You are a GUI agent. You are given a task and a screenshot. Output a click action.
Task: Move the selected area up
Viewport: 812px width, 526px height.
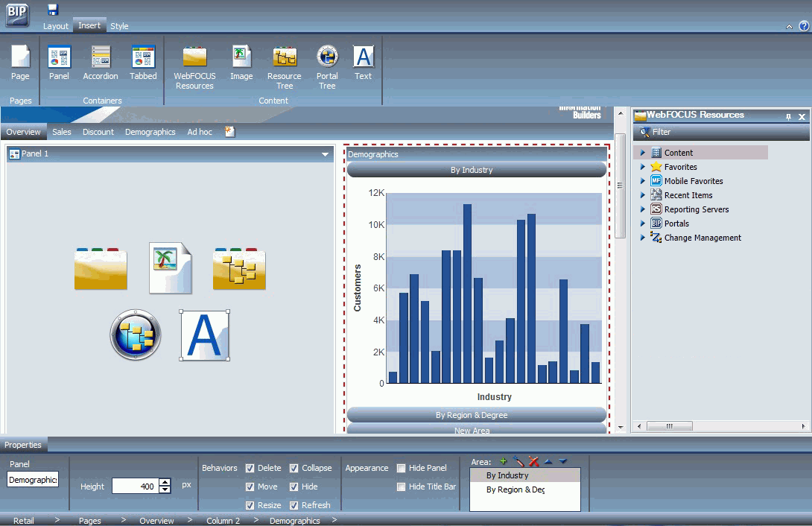coord(548,461)
